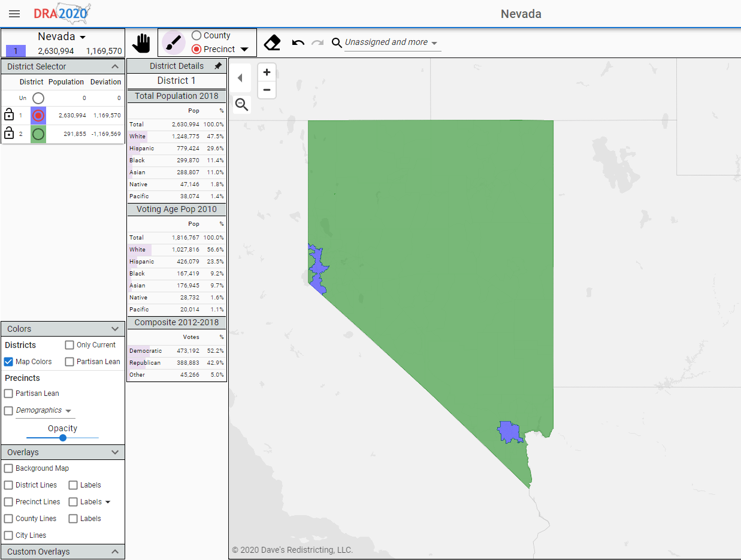Pin the District Details panel
Viewport: 741px width, 560px height.
point(217,66)
